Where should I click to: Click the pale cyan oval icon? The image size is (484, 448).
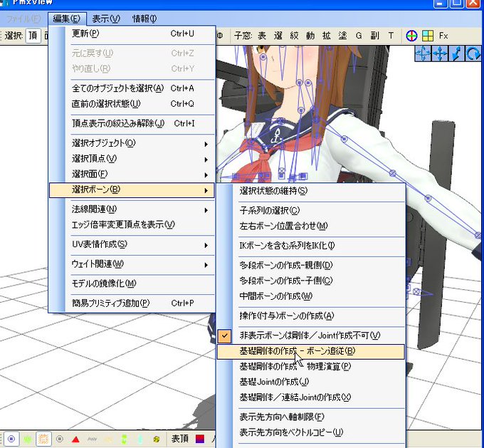[140, 439]
